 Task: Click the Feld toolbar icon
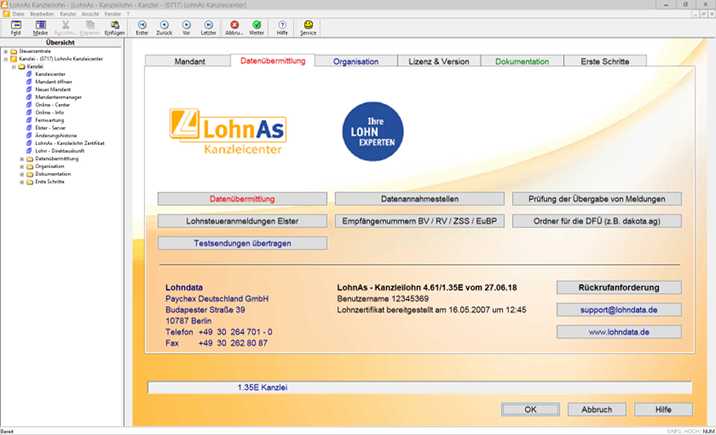click(16, 25)
